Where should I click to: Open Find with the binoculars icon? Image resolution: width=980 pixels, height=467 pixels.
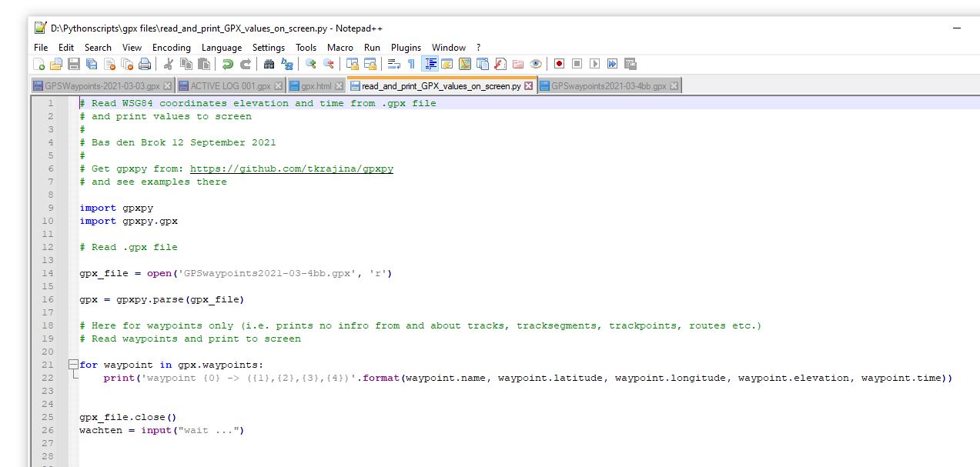point(269,64)
